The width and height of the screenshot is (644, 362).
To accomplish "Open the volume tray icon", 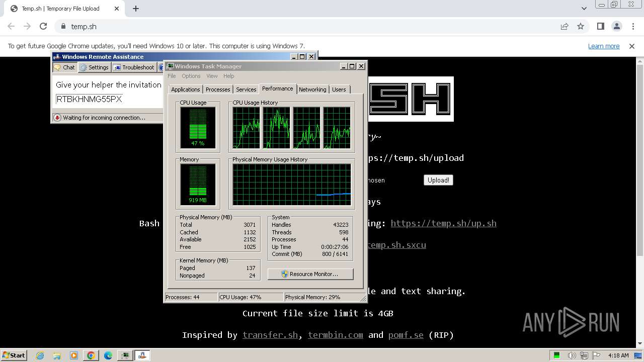I will point(572,355).
